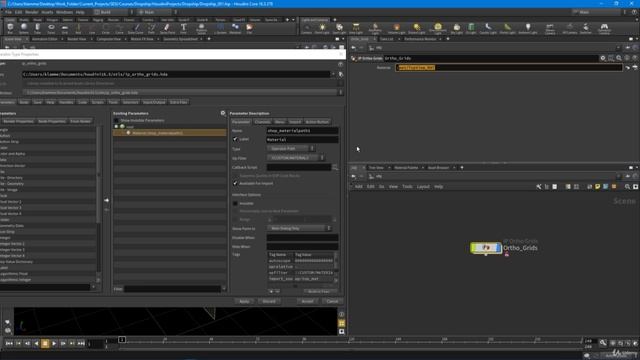Uncheck the Label checkbox

[x=235, y=139]
